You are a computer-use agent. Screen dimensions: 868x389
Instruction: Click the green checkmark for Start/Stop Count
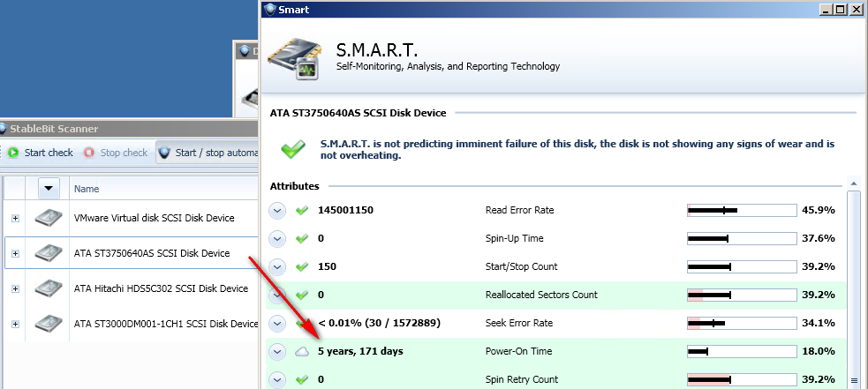(303, 266)
